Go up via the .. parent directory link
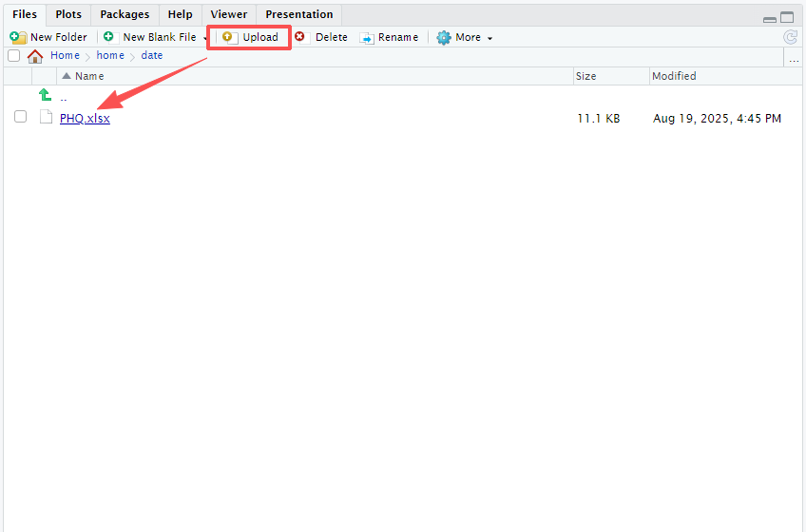The height and width of the screenshot is (532, 806). tap(64, 97)
